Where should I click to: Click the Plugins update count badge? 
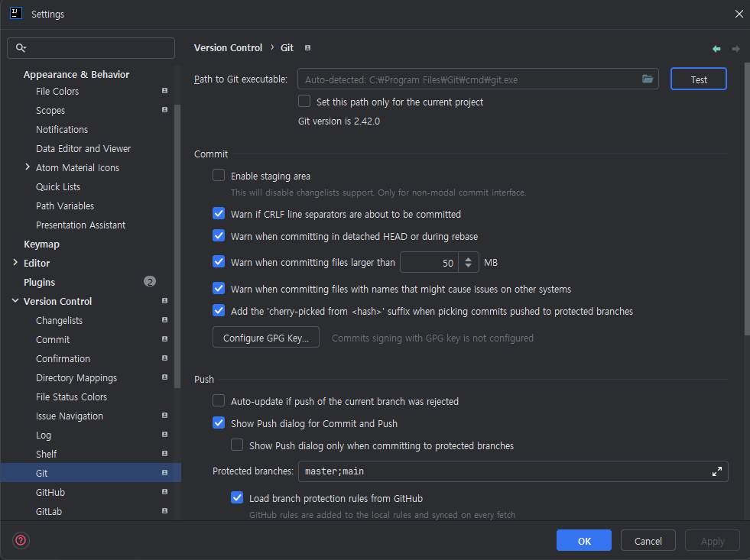click(150, 281)
